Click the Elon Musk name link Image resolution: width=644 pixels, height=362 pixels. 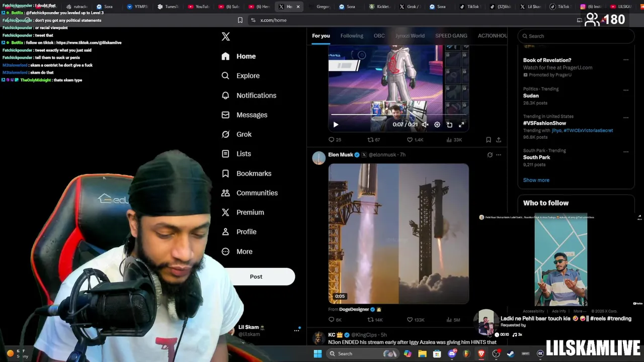341,155
